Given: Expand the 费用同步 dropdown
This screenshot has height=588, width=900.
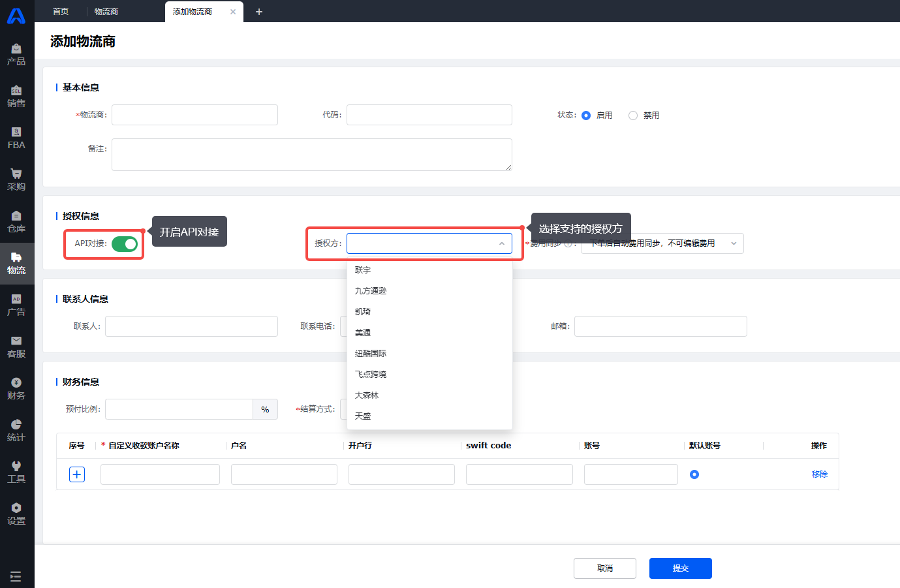Looking at the screenshot, I should coord(733,243).
